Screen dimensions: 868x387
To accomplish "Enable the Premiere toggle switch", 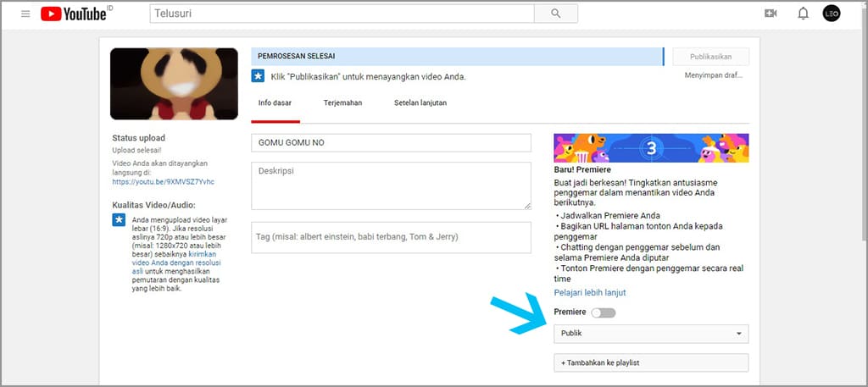I will click(604, 312).
